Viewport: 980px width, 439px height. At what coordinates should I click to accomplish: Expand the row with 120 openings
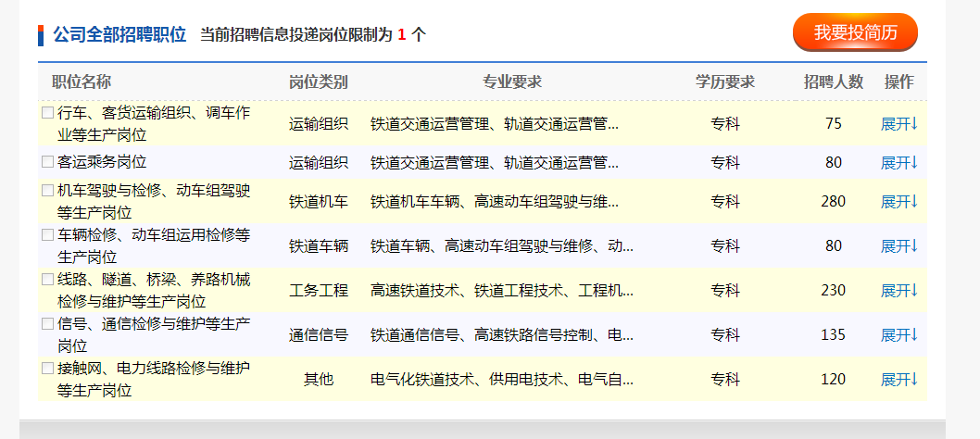898,380
